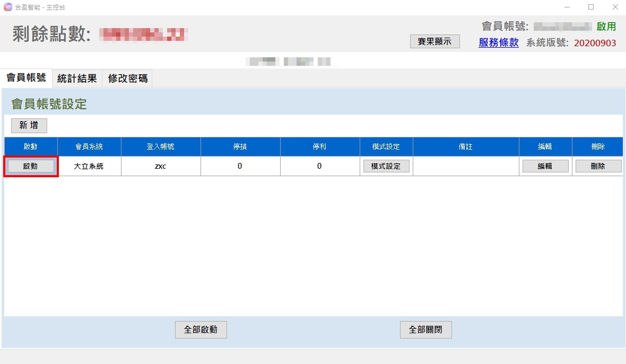Viewport: 626px width, 364px height.
Task: Click the 停損 column header
Action: (240, 146)
